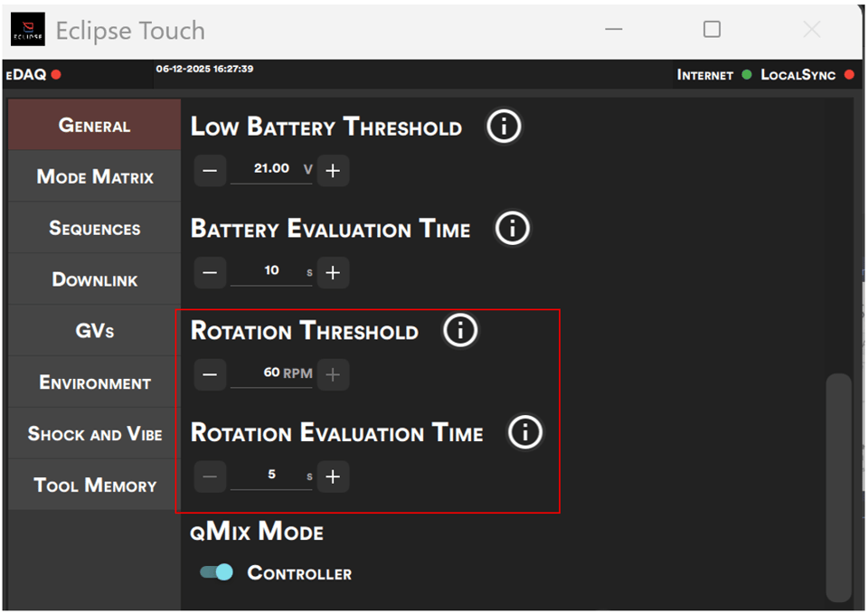Decrease Rotation Threshold with minus
The width and height of the screenshot is (868, 613).
[210, 374]
